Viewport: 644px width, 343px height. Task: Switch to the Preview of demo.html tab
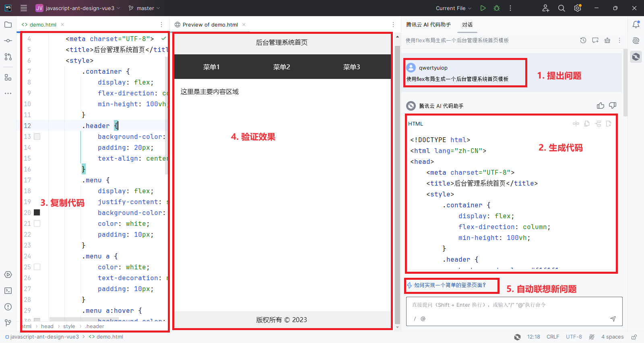tap(210, 25)
